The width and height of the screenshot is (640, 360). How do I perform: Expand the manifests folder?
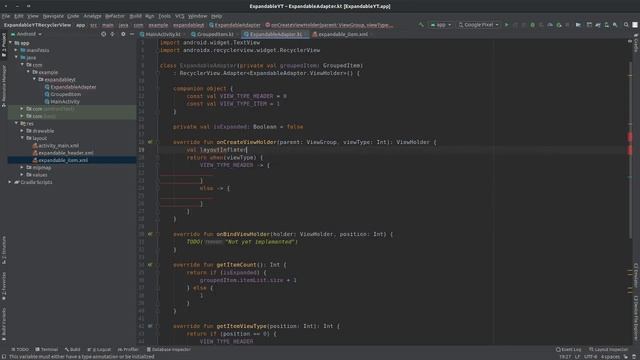click(16, 50)
